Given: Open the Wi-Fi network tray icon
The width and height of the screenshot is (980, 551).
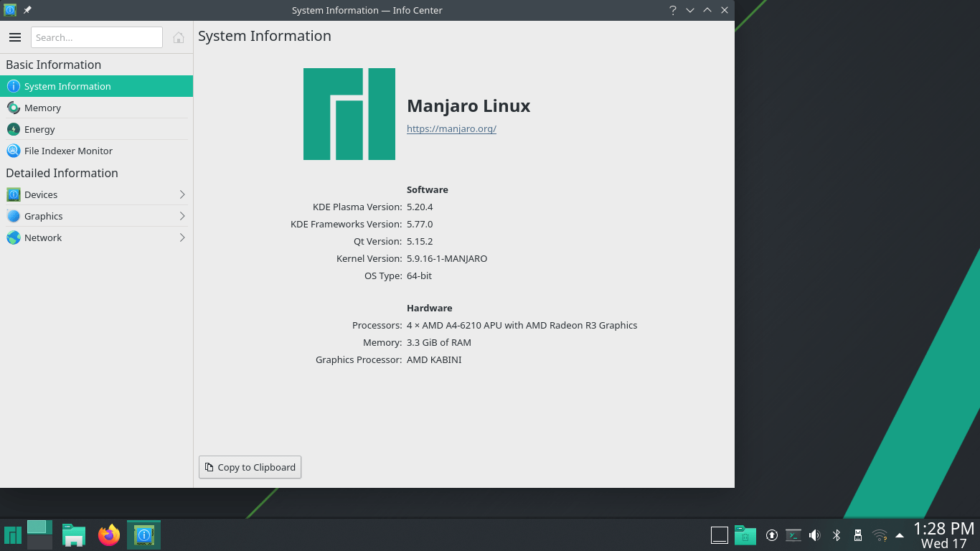Looking at the screenshot, I should tap(880, 534).
